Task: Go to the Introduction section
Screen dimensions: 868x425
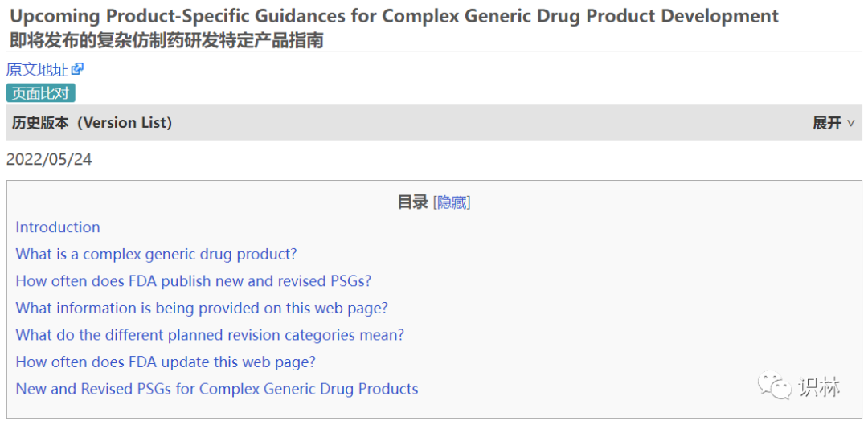Action: coord(58,227)
